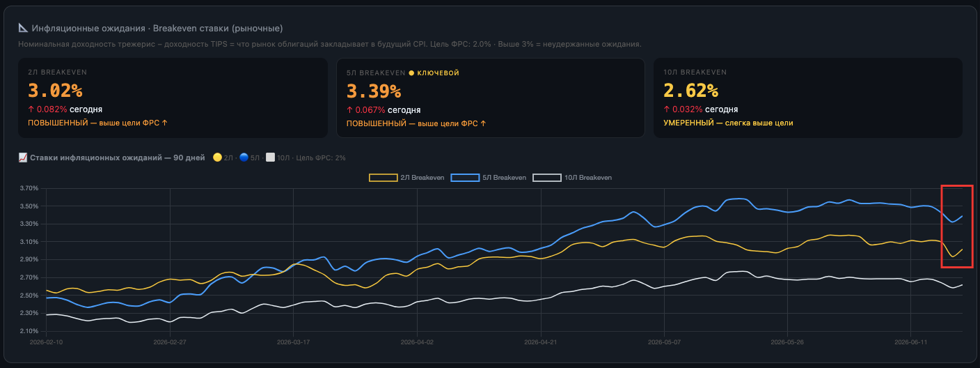Click the yellow 2Л circle in the subtitle
Image resolution: width=980 pixels, height=368 pixels.
click(218, 158)
